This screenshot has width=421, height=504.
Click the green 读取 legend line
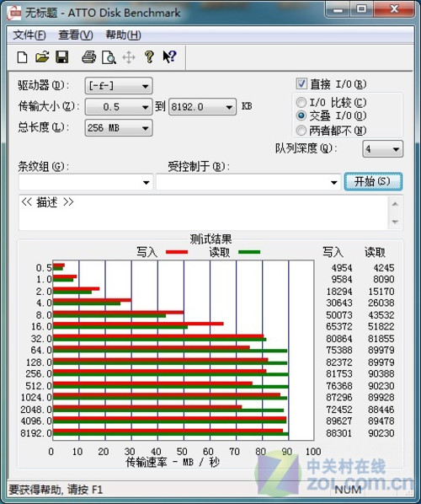tap(249, 252)
